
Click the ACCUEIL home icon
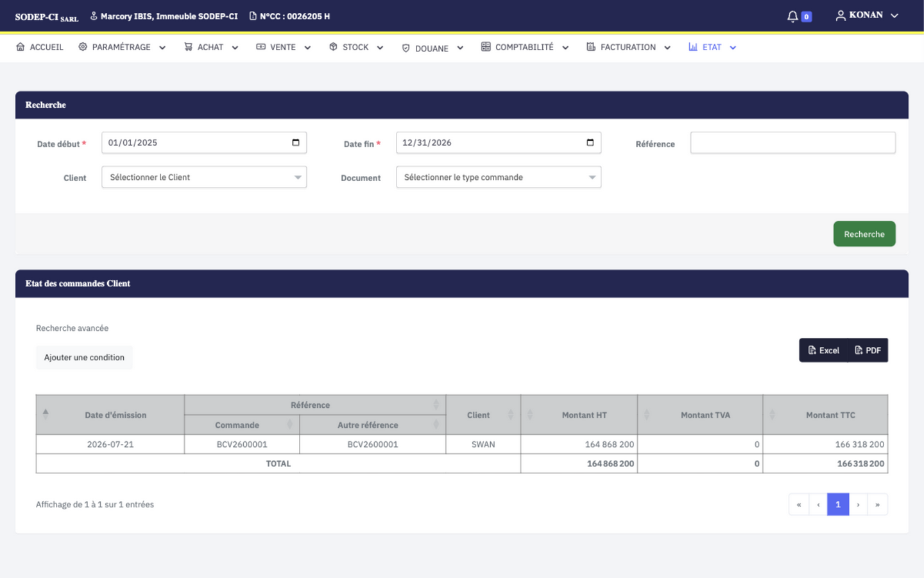click(x=21, y=47)
